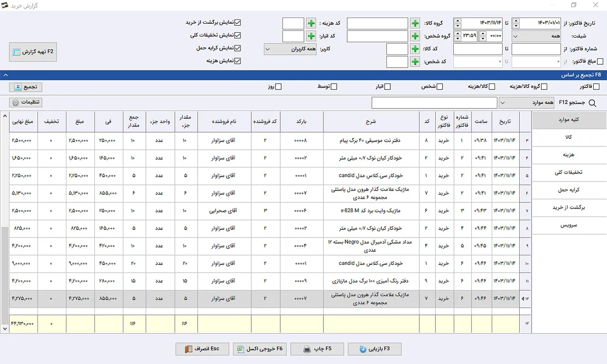Viewport: 607px width, 364px height.
Task: Click the F3 بازیابی refresh button
Action: [x=375, y=349]
